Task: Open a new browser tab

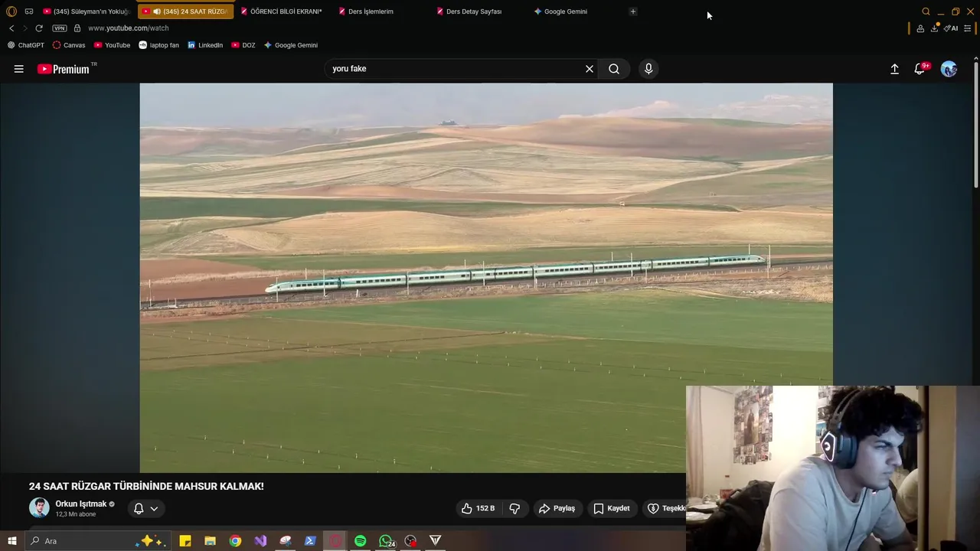Action: (x=632, y=11)
